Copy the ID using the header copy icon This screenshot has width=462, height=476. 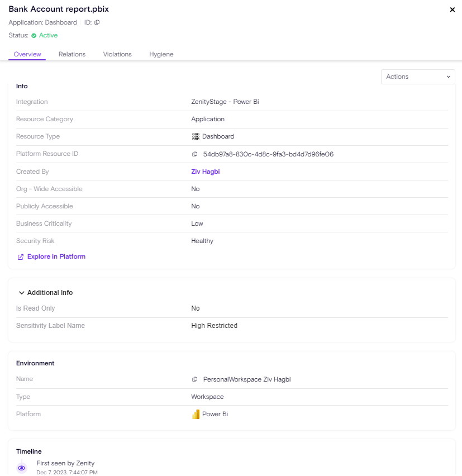point(97,22)
